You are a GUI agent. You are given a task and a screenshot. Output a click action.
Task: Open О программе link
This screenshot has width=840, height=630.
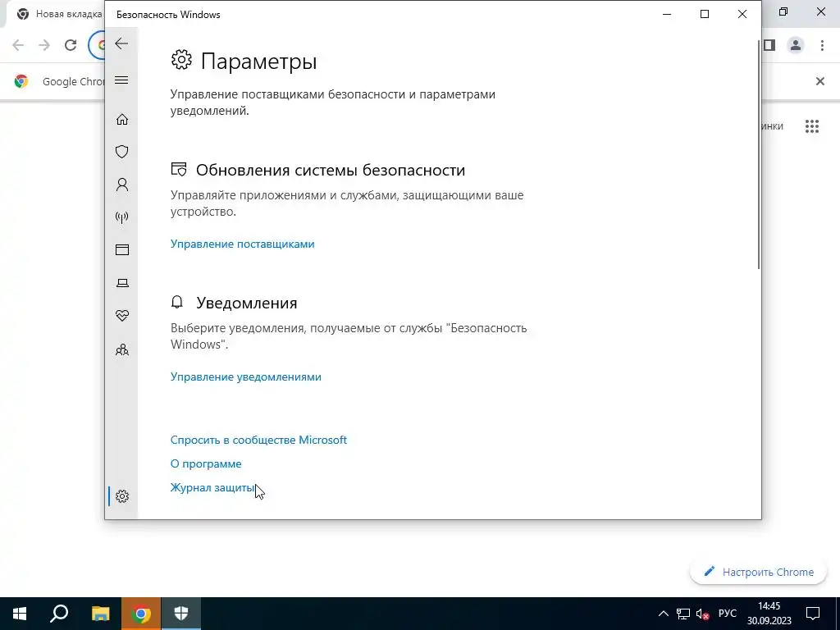(x=206, y=464)
